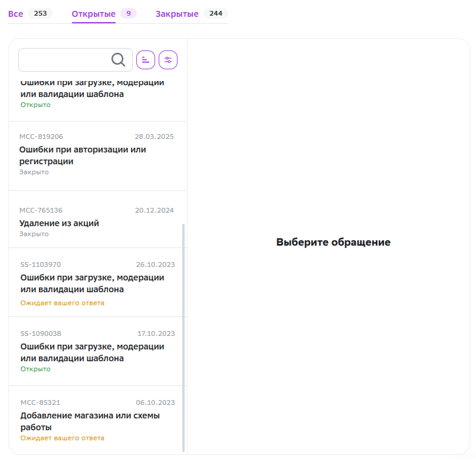Click the ticket list vertical scrollbar
The image size is (476, 460).
click(183, 324)
